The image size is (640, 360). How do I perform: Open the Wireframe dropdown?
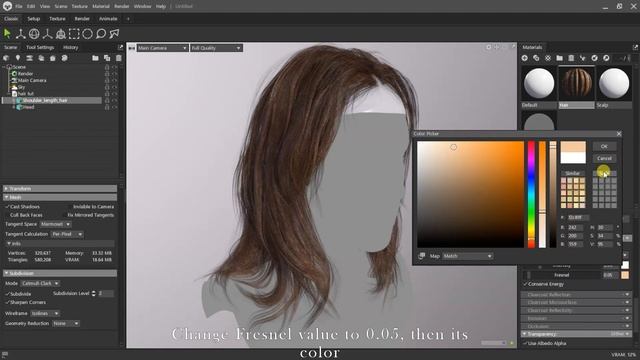pos(45,313)
